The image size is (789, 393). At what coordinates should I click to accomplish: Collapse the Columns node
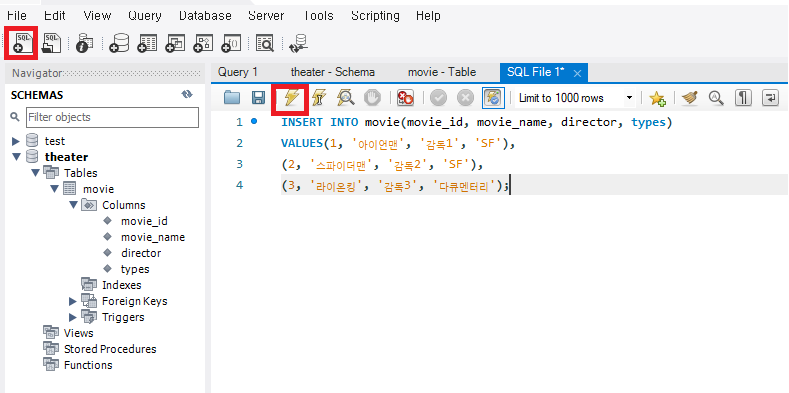(x=73, y=205)
